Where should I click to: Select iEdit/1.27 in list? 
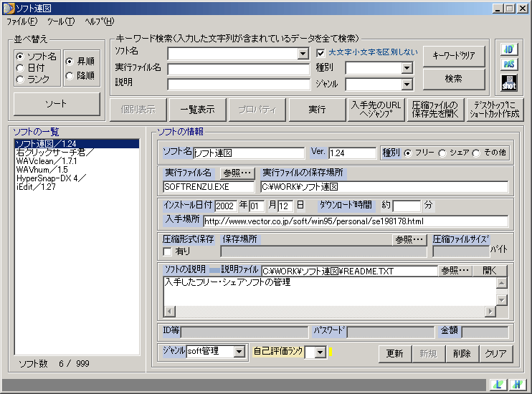coord(77,187)
